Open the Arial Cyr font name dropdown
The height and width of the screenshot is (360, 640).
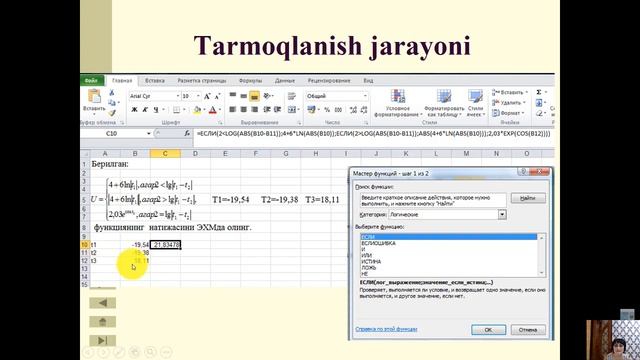(178, 96)
